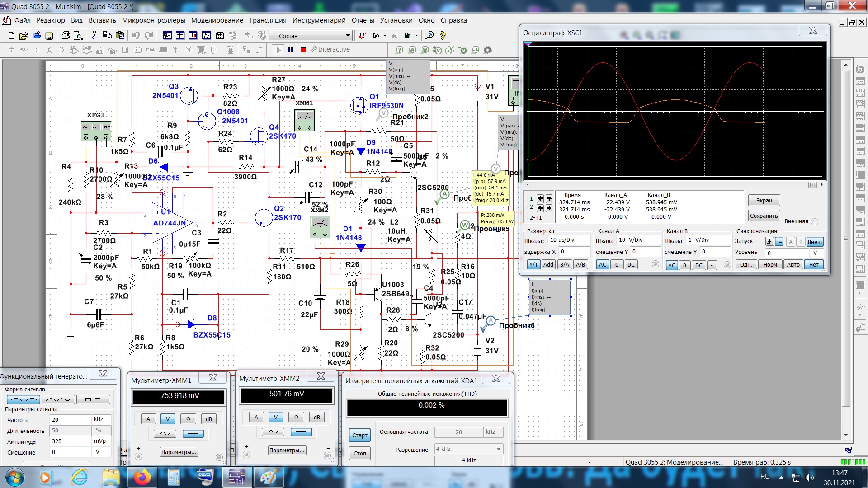
Task: Open Print Preview icon
Action: [78, 36]
